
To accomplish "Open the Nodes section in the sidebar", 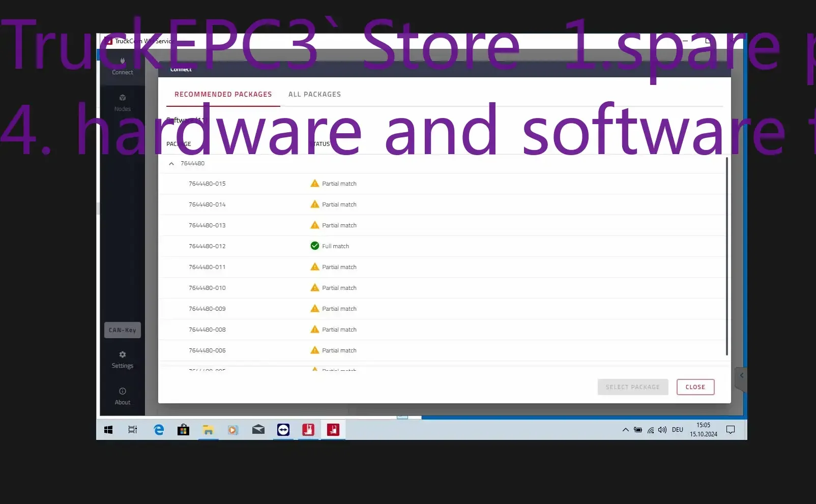I will [123, 103].
